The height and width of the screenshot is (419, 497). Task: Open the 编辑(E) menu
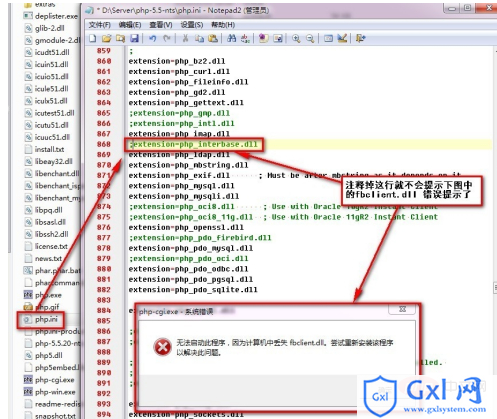tap(130, 25)
